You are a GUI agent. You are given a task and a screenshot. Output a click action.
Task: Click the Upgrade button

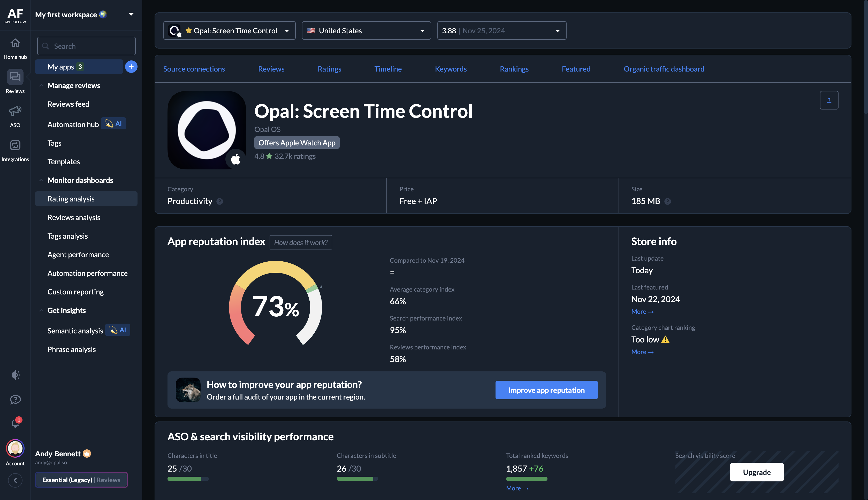[757, 472]
